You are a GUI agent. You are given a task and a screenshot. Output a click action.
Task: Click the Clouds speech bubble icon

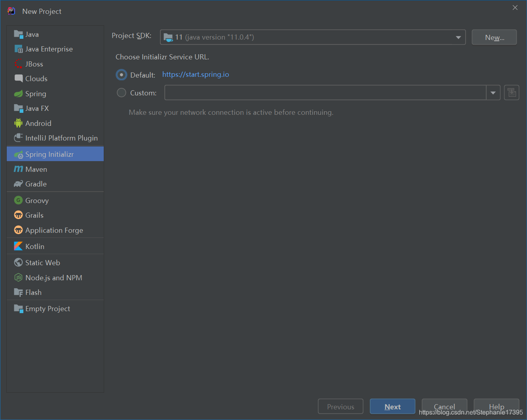(19, 78)
